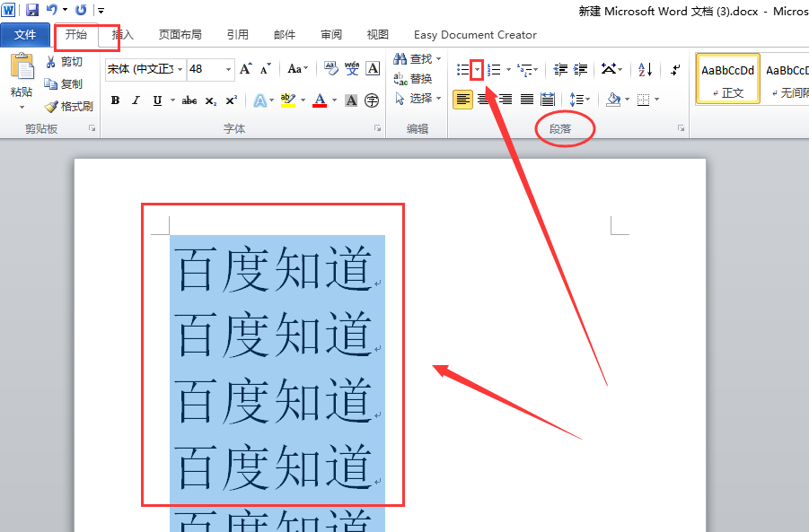Image resolution: width=809 pixels, height=532 pixels.
Task: Open the font size dropdown showing 48
Action: click(x=229, y=69)
